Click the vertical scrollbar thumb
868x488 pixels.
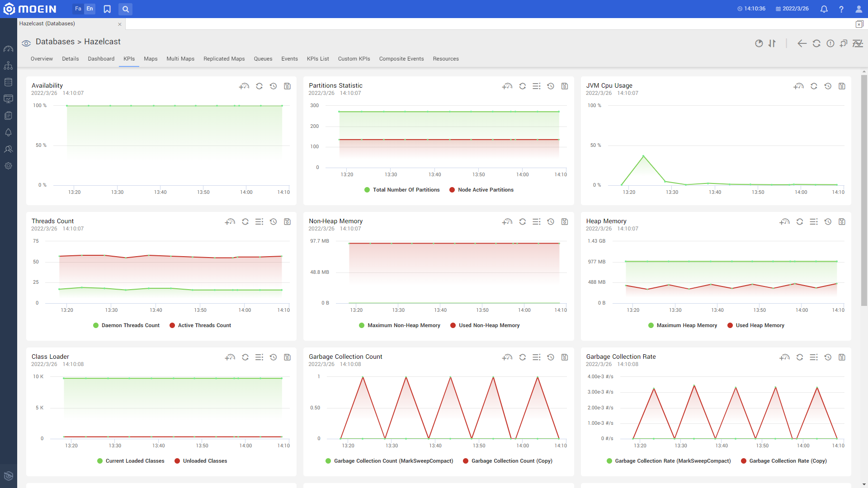pyautogui.click(x=864, y=190)
